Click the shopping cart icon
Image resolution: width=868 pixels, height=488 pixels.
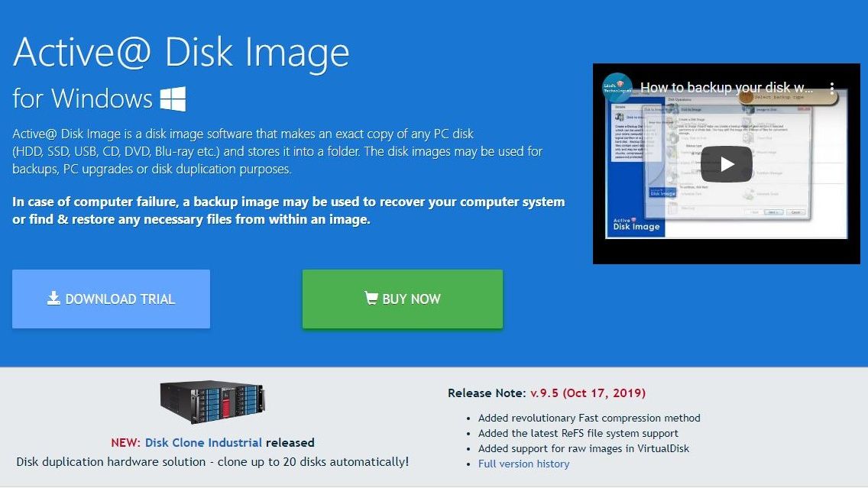371,298
